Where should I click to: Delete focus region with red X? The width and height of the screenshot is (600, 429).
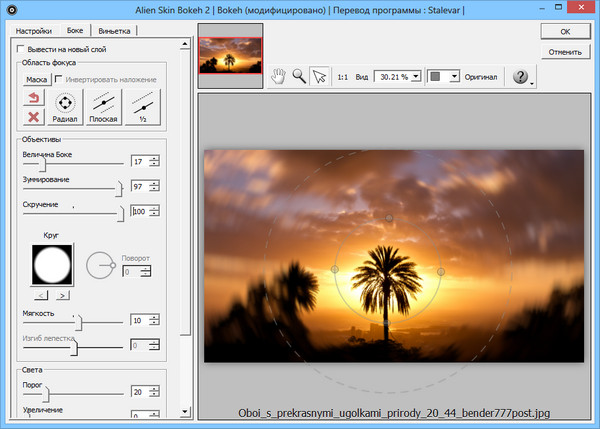click(32, 115)
